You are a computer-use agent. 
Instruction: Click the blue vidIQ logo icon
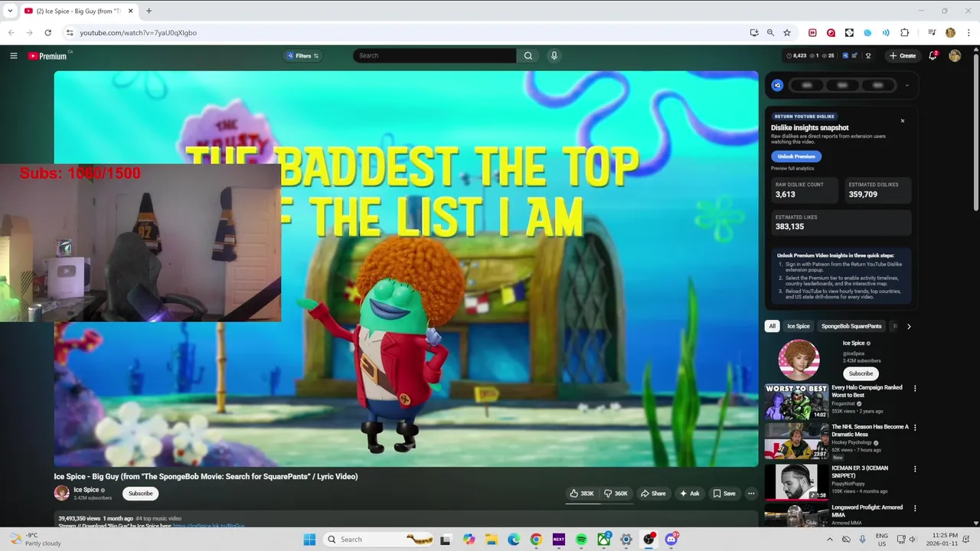point(777,86)
